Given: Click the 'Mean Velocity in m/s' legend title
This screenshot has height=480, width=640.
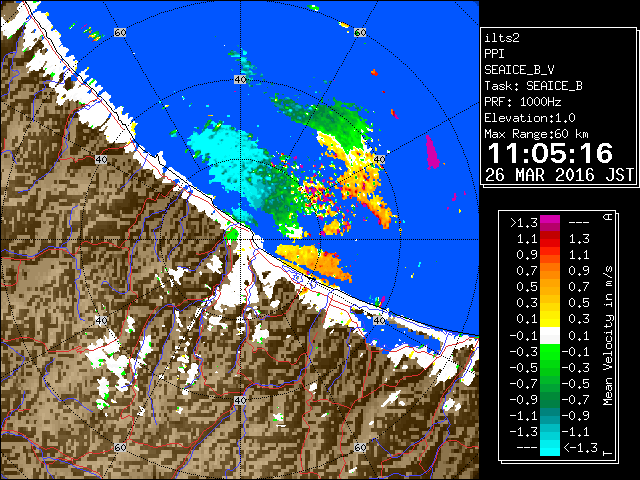Looking at the screenshot, I should pos(608,336).
